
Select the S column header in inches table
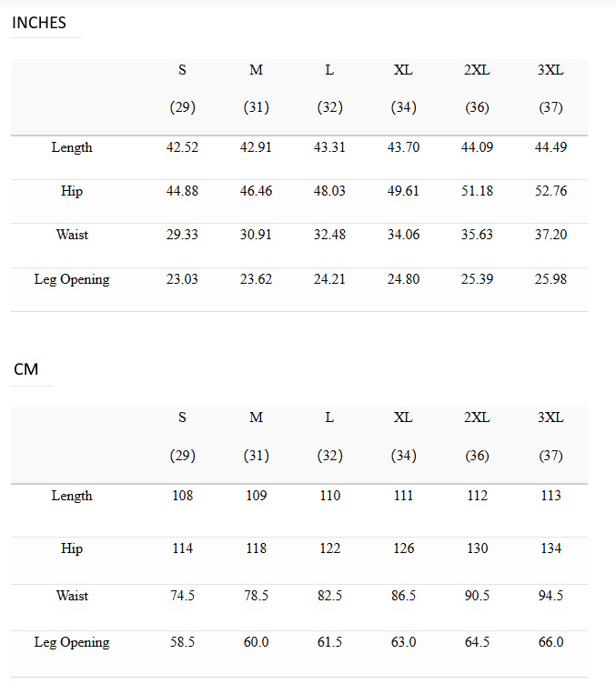coord(182,70)
